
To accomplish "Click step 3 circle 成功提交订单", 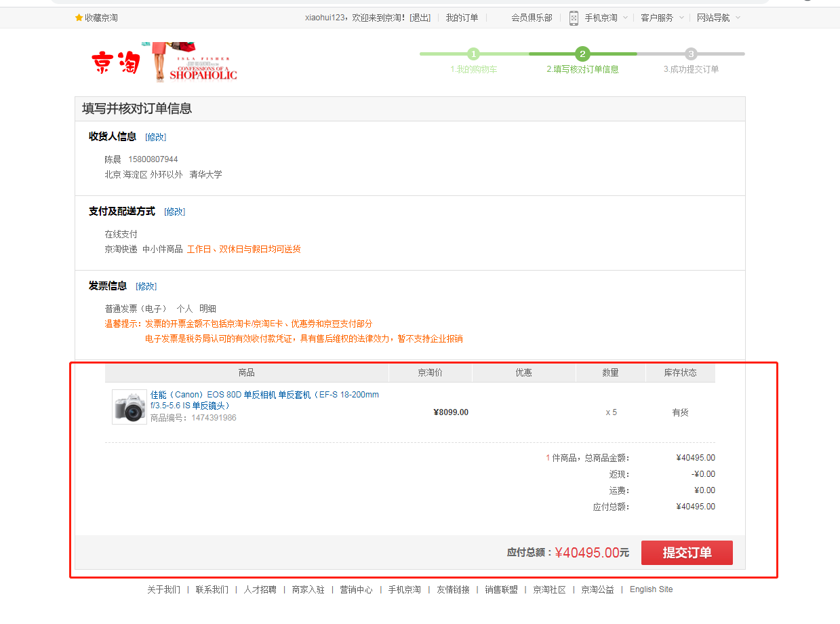I will coord(691,54).
